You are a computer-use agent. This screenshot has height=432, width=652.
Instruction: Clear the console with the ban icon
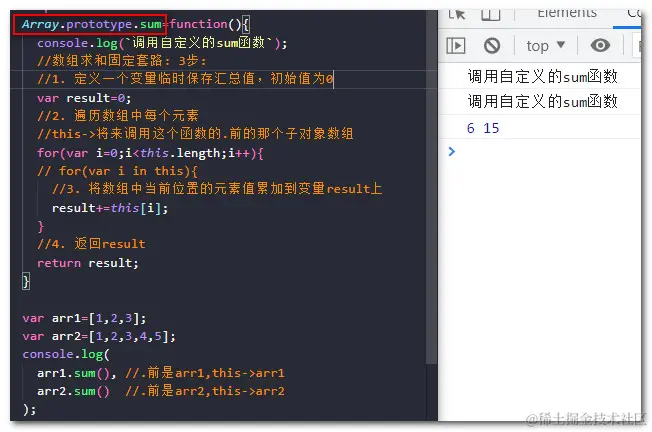tap(492, 45)
